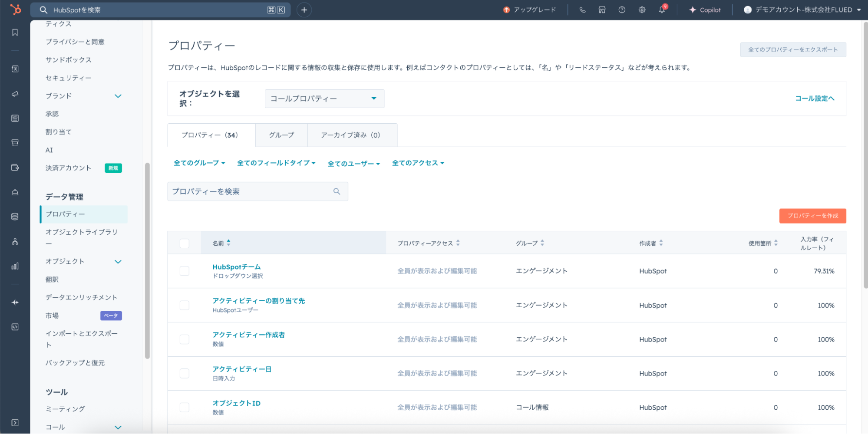This screenshot has width=868, height=434.
Task: Switch to the プロパティー (34) tab
Action: pyautogui.click(x=211, y=135)
